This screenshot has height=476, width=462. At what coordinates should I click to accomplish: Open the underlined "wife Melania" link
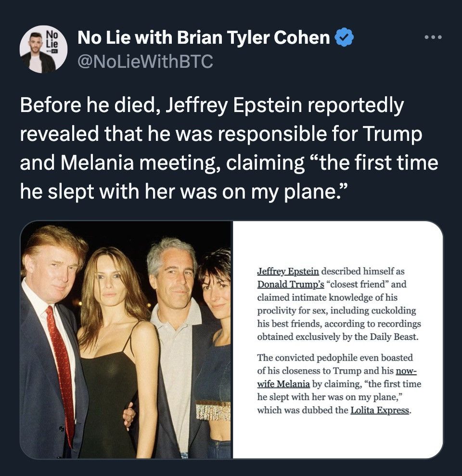pyautogui.click(x=283, y=385)
